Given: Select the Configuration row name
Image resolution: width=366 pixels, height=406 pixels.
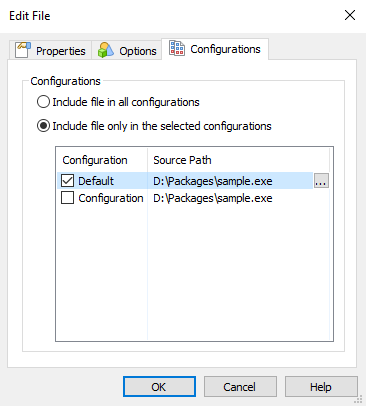Looking at the screenshot, I should tap(111, 198).
